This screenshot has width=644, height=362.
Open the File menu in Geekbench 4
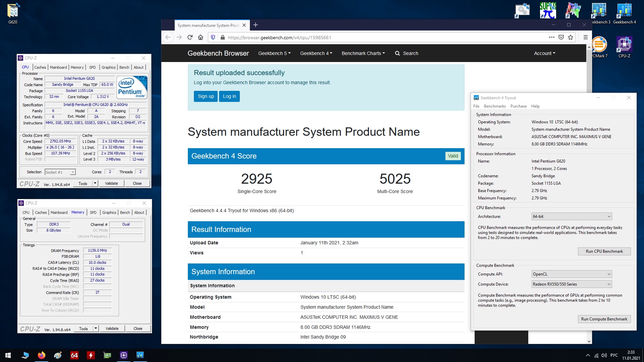(476, 106)
